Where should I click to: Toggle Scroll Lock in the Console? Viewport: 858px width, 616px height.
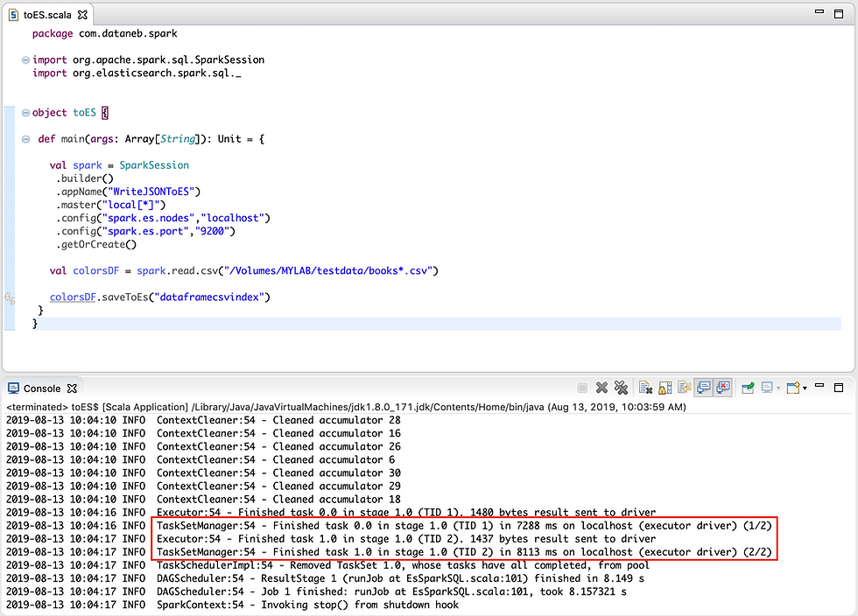tap(665, 388)
